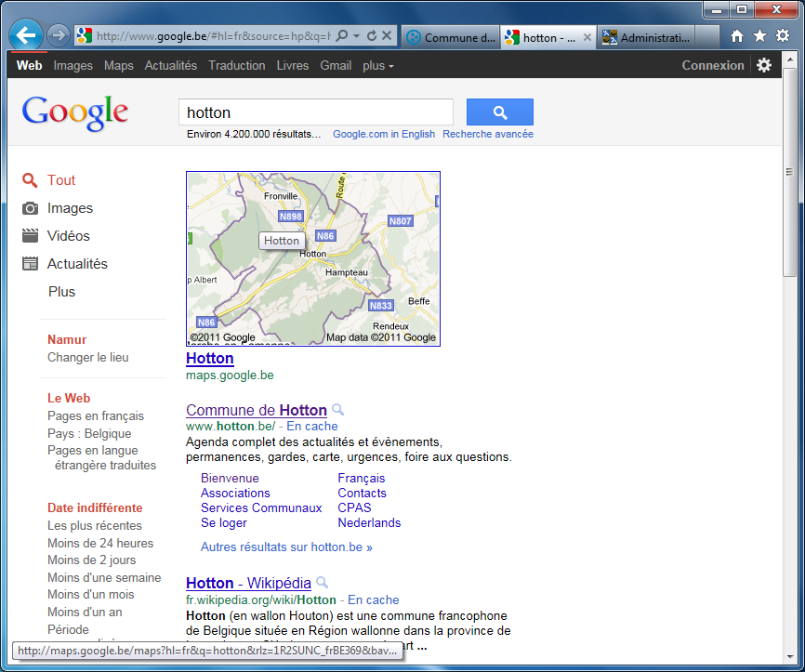This screenshot has height=672, width=805.
Task: Go back using the browser back arrow
Action: pyautogui.click(x=26, y=35)
